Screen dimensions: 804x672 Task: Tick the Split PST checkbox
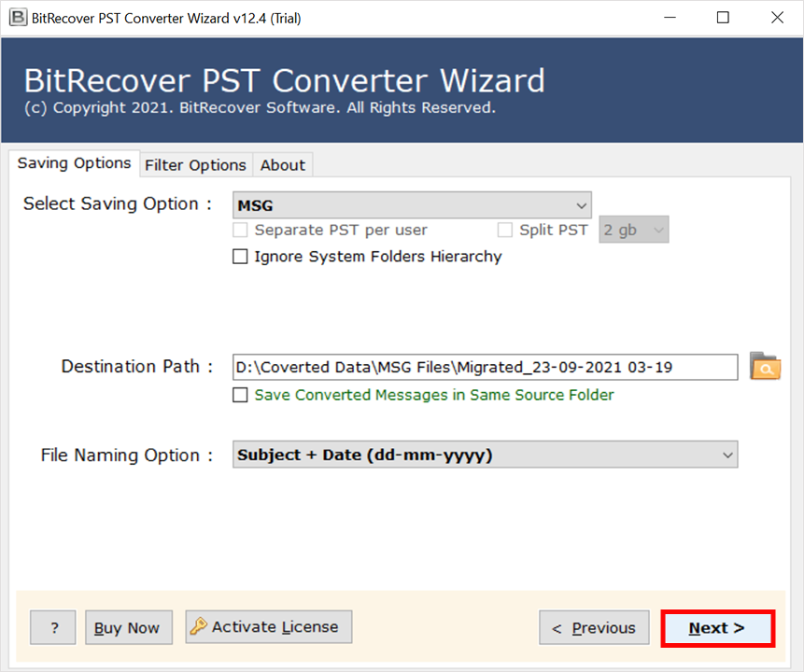point(505,230)
